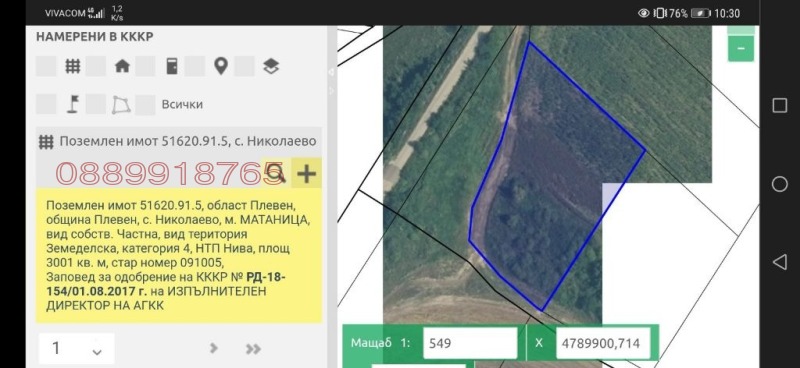Click the plus add icon beside magnifier
800x368 pixels.
306,174
